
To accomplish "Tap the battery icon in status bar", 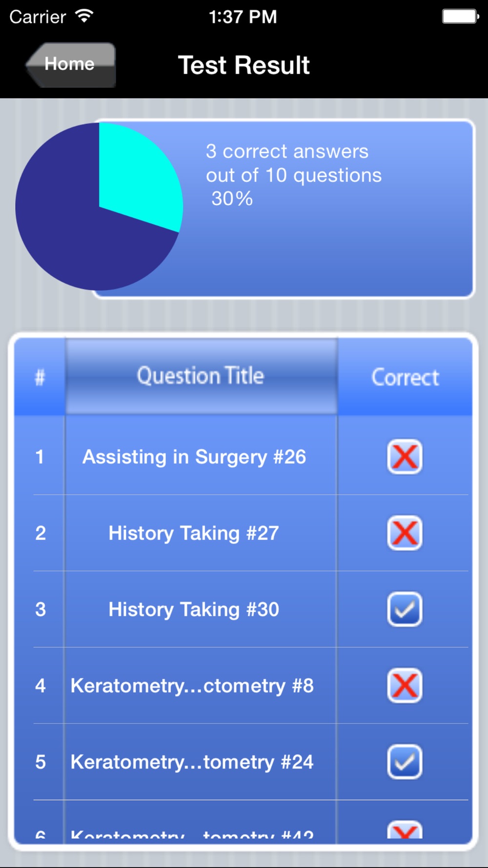I will coord(460,17).
